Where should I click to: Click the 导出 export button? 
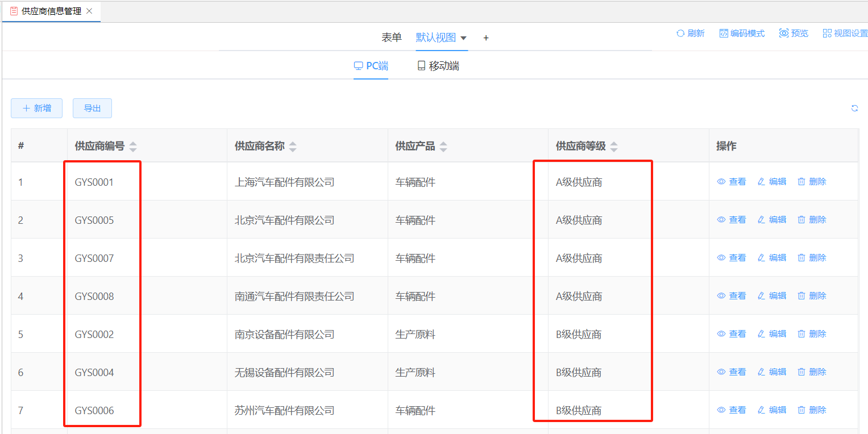click(x=92, y=108)
